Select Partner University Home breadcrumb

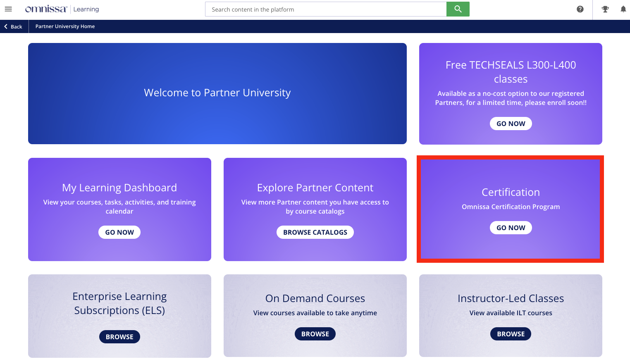click(x=65, y=26)
